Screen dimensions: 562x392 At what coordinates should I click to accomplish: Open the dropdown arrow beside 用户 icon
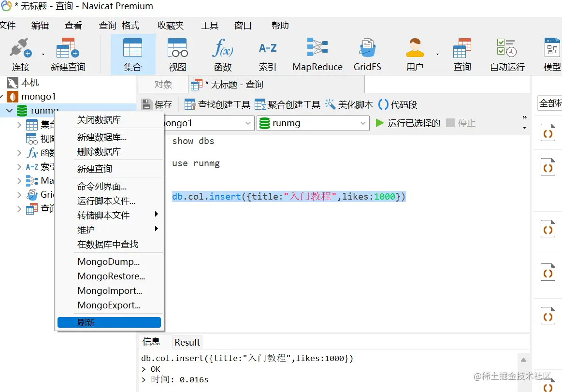(x=438, y=55)
